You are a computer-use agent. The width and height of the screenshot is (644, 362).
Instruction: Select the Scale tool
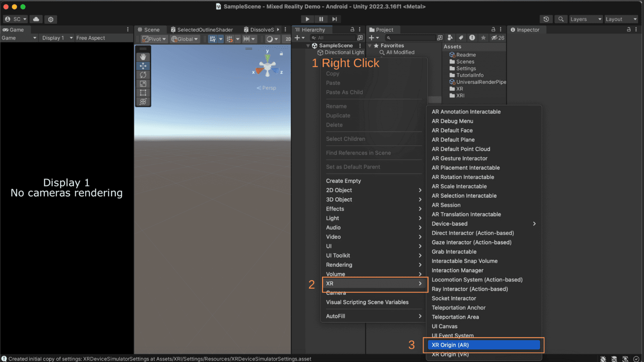(x=143, y=83)
